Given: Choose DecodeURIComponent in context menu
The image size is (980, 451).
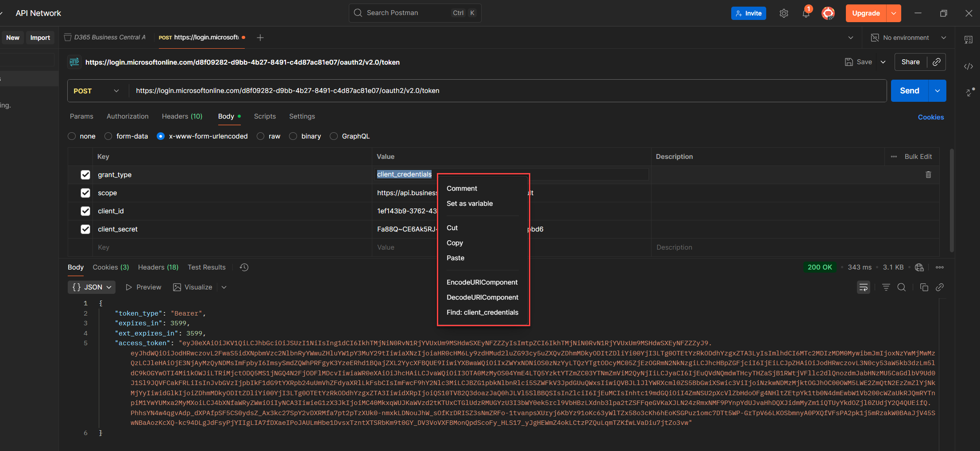Looking at the screenshot, I should tap(483, 297).
